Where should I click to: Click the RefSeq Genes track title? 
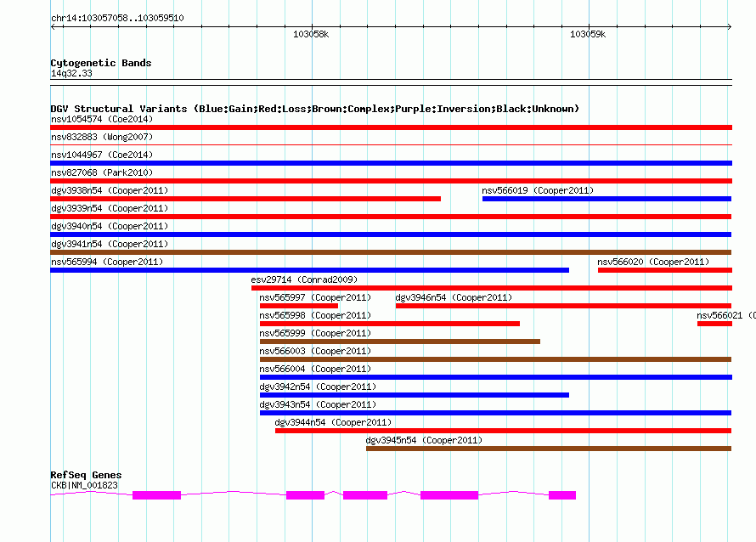[86, 475]
